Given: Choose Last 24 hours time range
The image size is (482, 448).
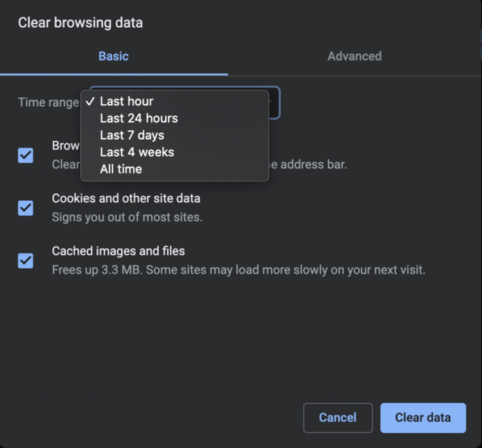Looking at the screenshot, I should point(139,119).
